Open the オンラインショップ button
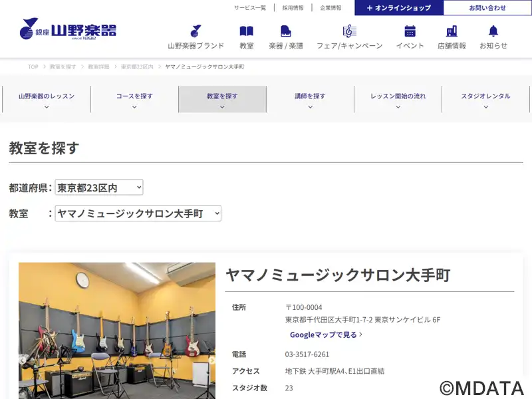Image resolution: width=532 pixels, height=399 pixels. tap(399, 8)
